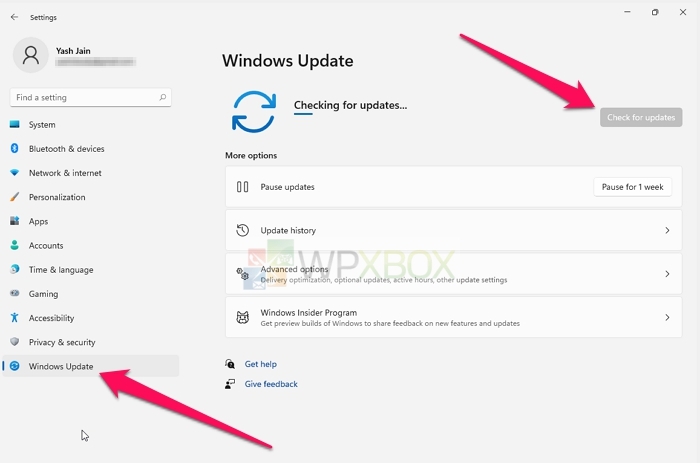This screenshot has width=700, height=463.
Task: Expand Advanced options chevron
Action: tap(667, 274)
